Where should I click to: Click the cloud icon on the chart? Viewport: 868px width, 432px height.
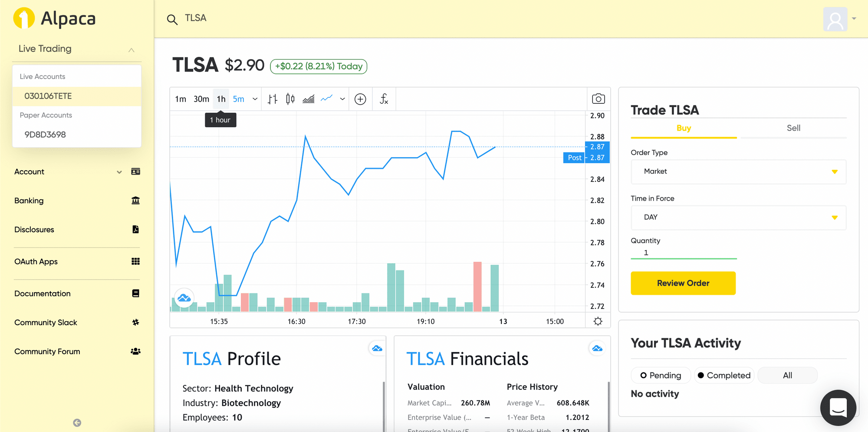[184, 298]
